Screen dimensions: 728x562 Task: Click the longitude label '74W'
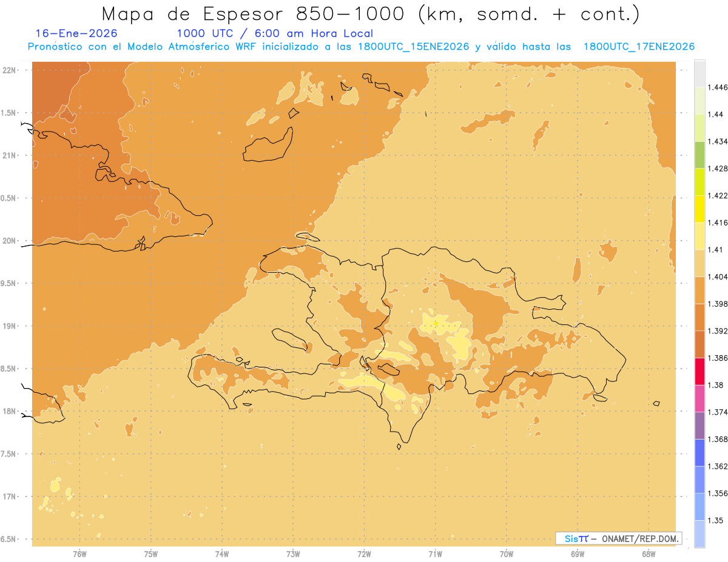coord(222,554)
